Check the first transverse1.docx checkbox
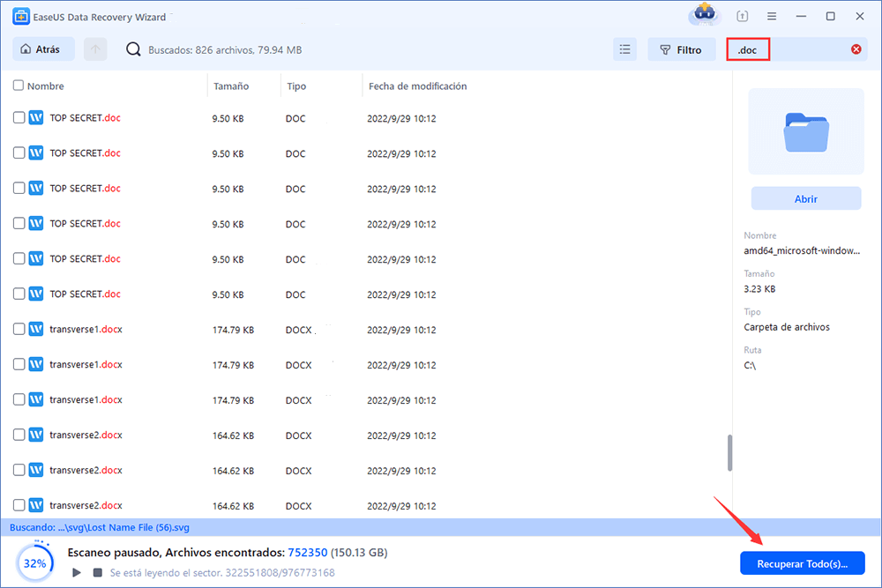The image size is (882, 588). click(19, 329)
